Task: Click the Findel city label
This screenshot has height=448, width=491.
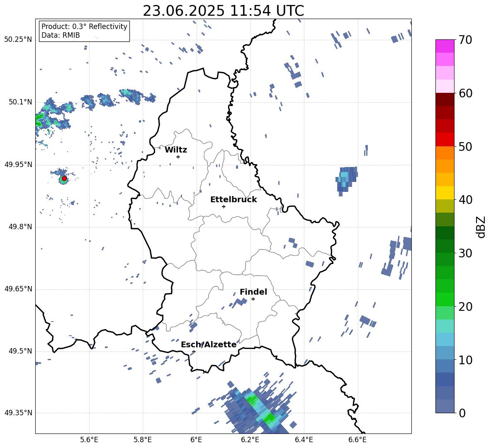Action: point(253,292)
